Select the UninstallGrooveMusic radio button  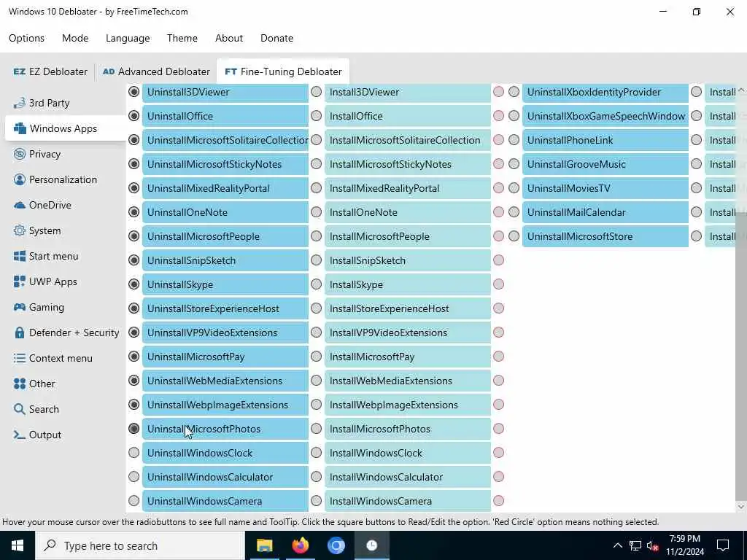[x=514, y=164]
